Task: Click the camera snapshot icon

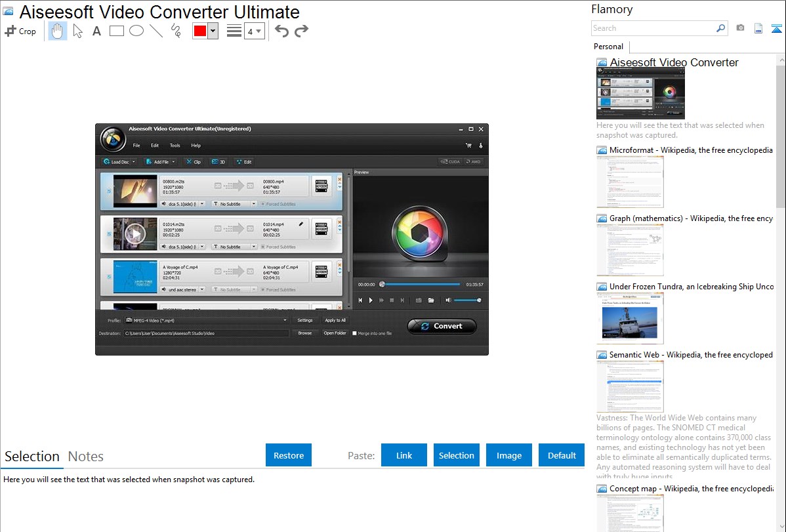Action: 740,28
